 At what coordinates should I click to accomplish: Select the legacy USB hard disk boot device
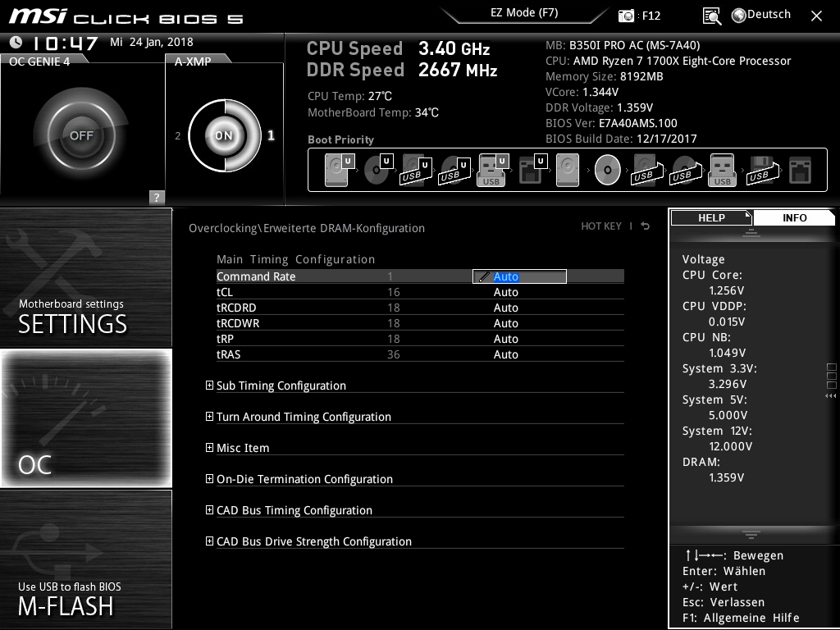pyautogui.click(x=646, y=170)
